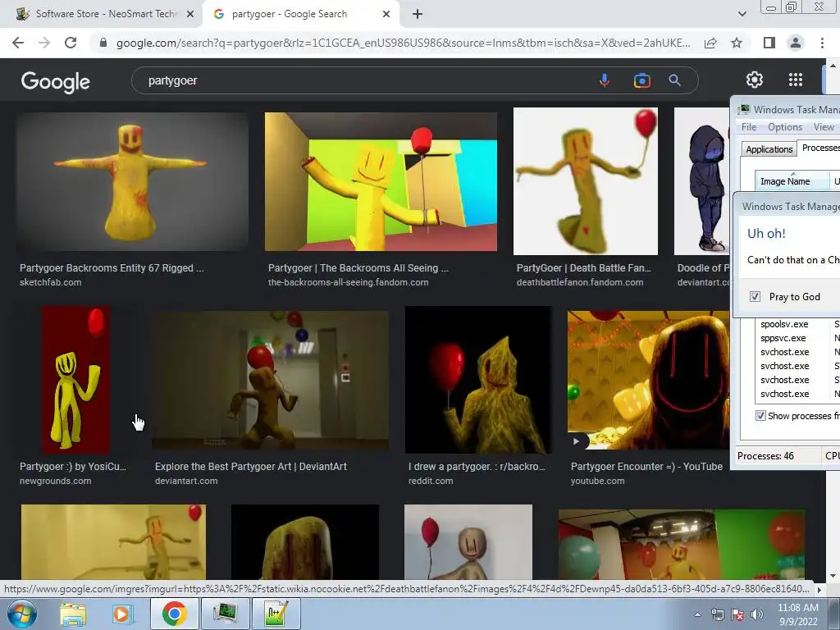Close the Software Store tab
The image size is (840, 630).
pos(189,14)
